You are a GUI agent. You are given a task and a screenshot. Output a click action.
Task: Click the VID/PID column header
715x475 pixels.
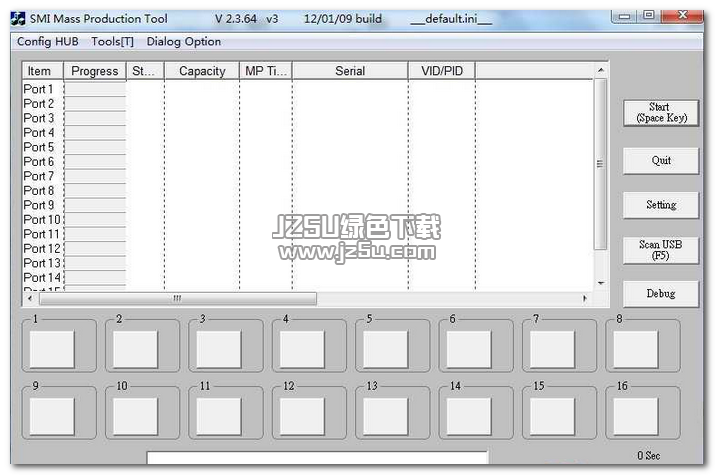(x=442, y=71)
